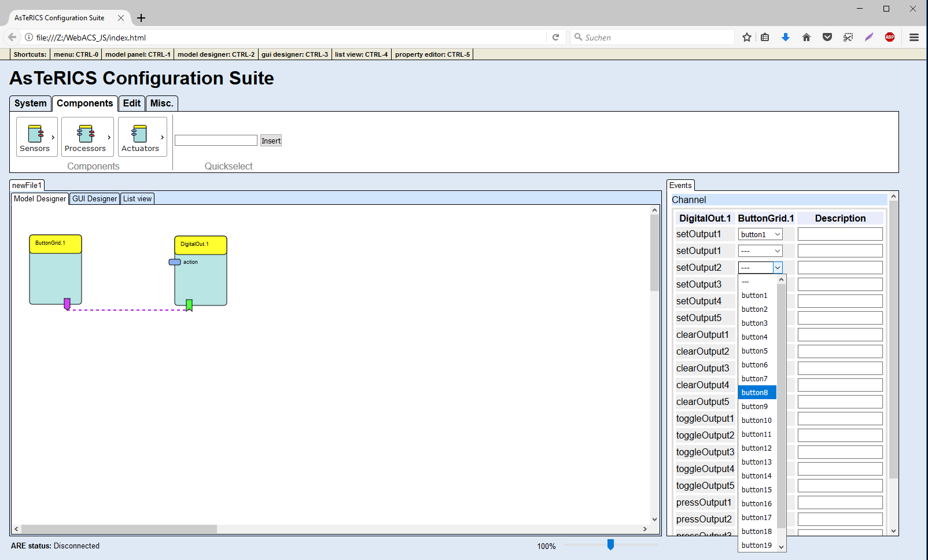Click the purple event trigger port on ButtonGrid.1
The width and height of the screenshot is (928, 560).
click(67, 304)
